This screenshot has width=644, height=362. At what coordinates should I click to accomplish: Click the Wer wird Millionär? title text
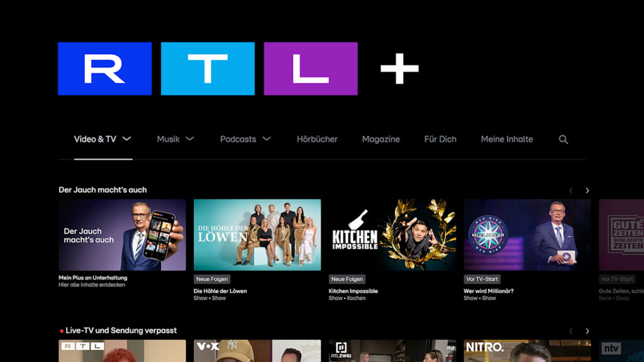pyautogui.click(x=489, y=291)
